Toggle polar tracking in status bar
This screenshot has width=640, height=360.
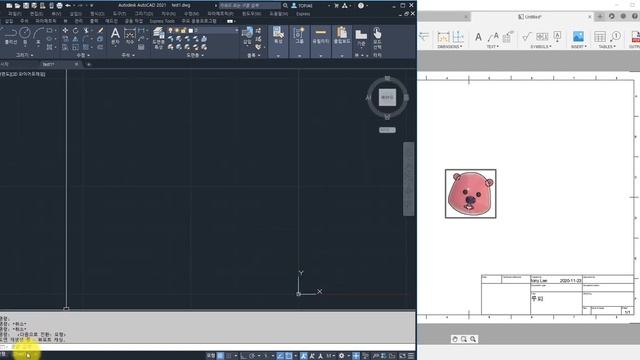pyautogui.click(x=253, y=356)
